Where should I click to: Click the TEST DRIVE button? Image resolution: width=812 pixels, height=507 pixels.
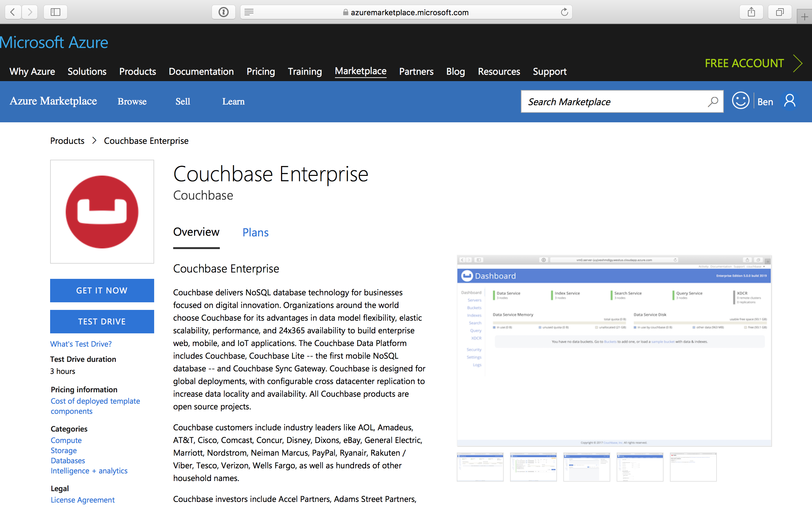pyautogui.click(x=102, y=321)
